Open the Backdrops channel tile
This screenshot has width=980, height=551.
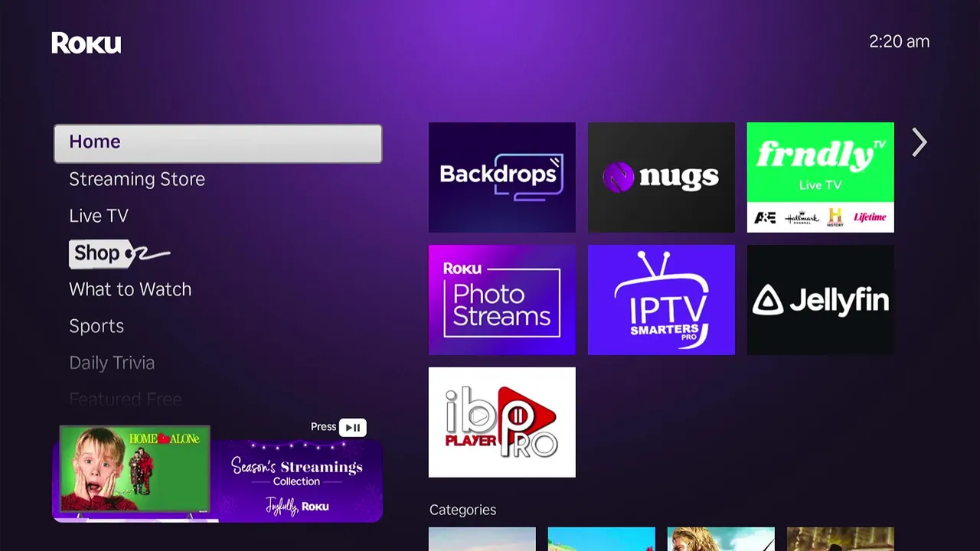(502, 178)
